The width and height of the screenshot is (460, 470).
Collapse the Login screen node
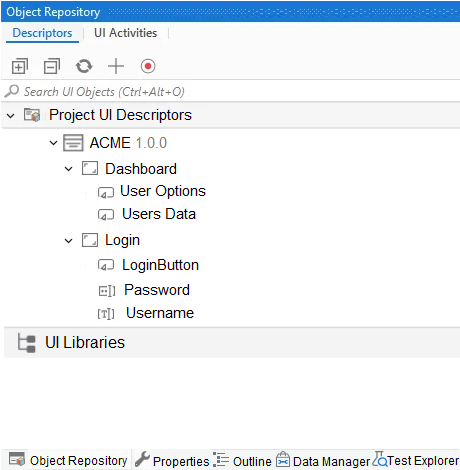point(68,241)
